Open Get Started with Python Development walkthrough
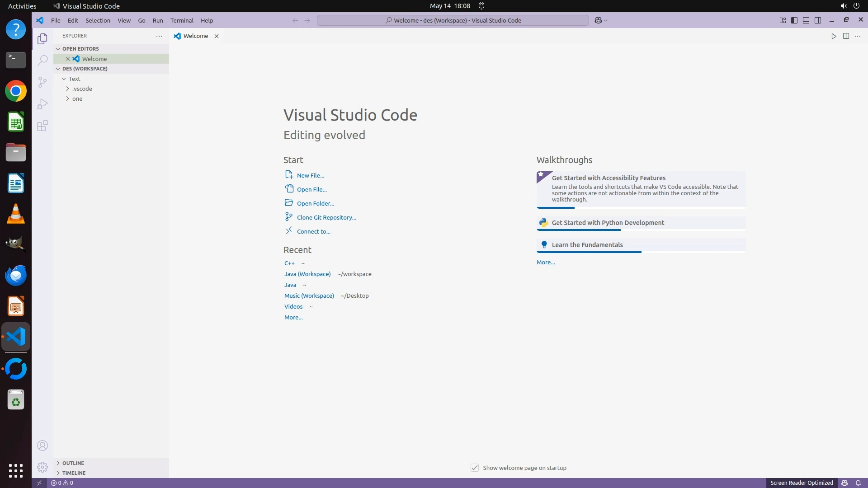This screenshot has width=868, height=488. (608, 223)
